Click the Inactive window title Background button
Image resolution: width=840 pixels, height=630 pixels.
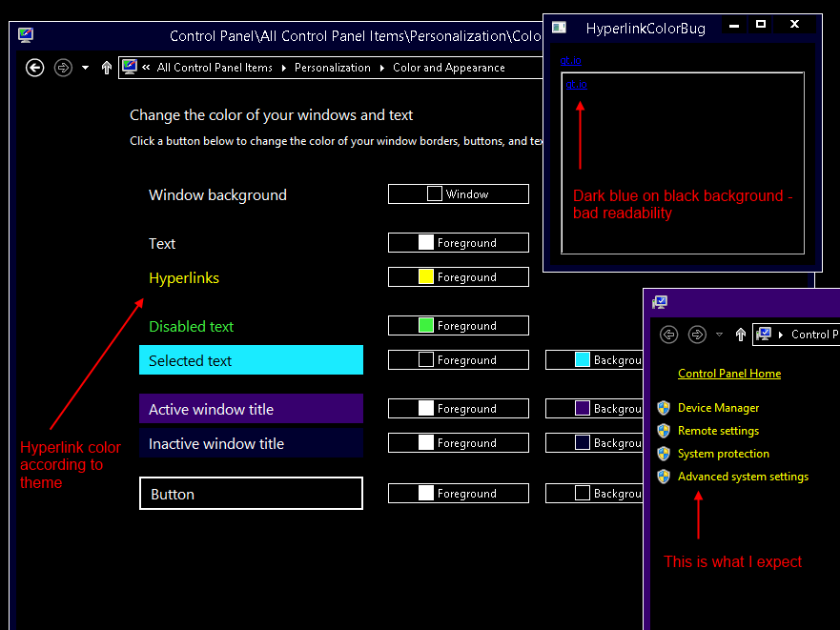click(594, 443)
